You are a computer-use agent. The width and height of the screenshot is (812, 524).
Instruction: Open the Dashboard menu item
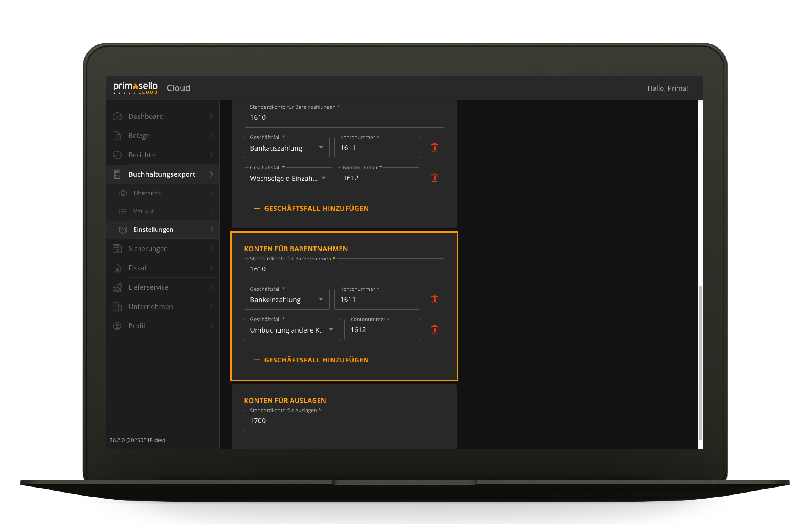[163, 116]
